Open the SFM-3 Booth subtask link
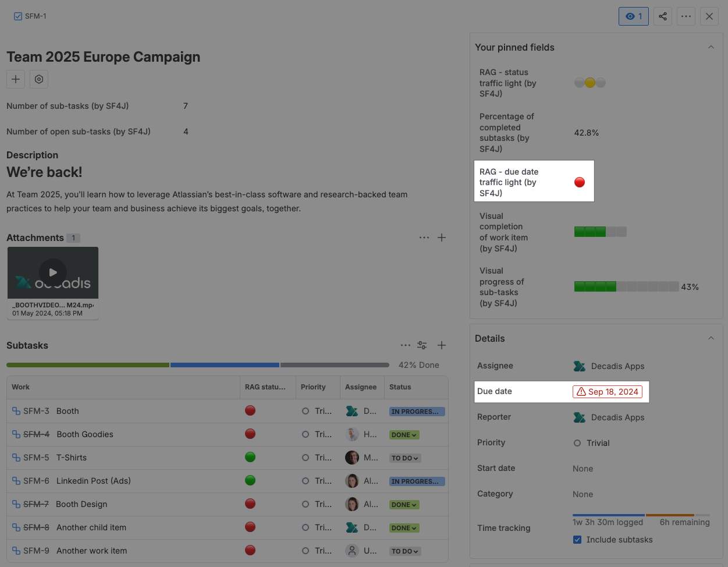The height and width of the screenshot is (567, 728). (x=36, y=411)
